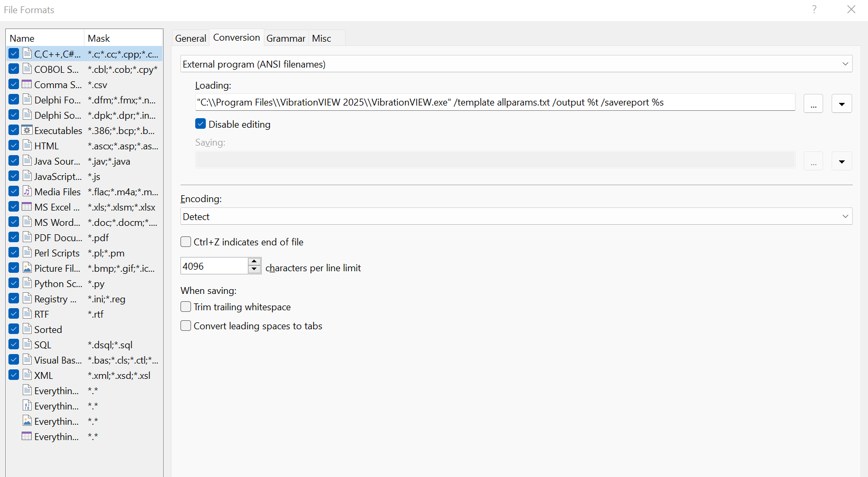Click the Picture Files image icon

pos(27,268)
